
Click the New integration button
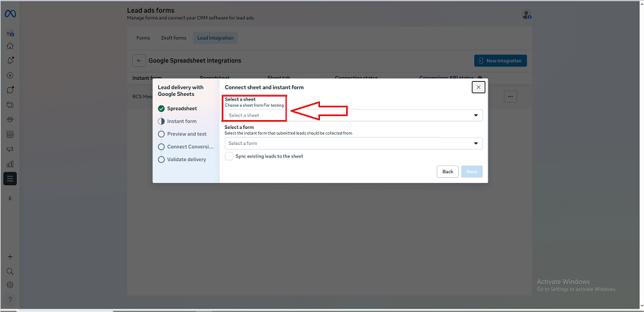(x=500, y=60)
